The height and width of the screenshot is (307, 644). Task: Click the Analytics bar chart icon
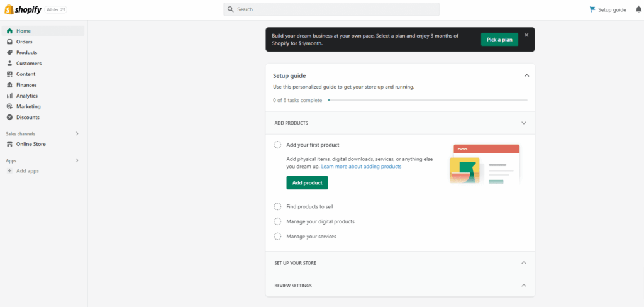click(10, 96)
